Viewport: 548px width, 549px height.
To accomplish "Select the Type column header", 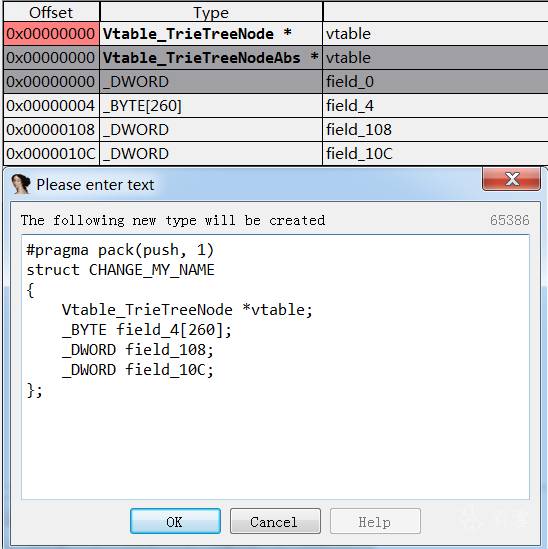I will pos(211,12).
